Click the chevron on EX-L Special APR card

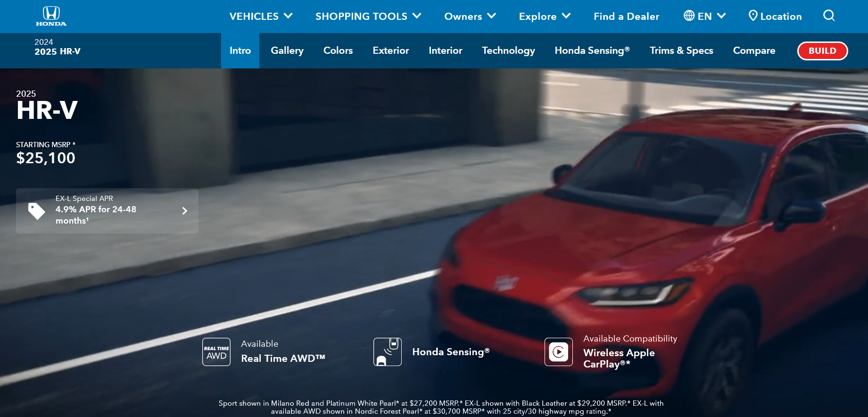pos(185,211)
